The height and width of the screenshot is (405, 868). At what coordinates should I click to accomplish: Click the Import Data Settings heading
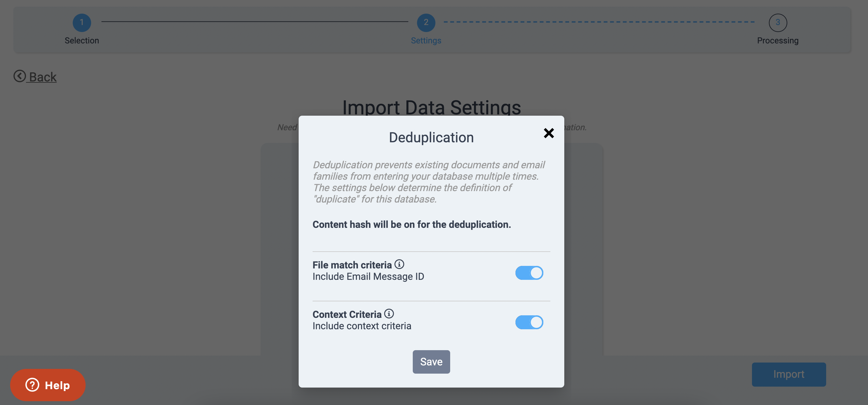point(432,107)
